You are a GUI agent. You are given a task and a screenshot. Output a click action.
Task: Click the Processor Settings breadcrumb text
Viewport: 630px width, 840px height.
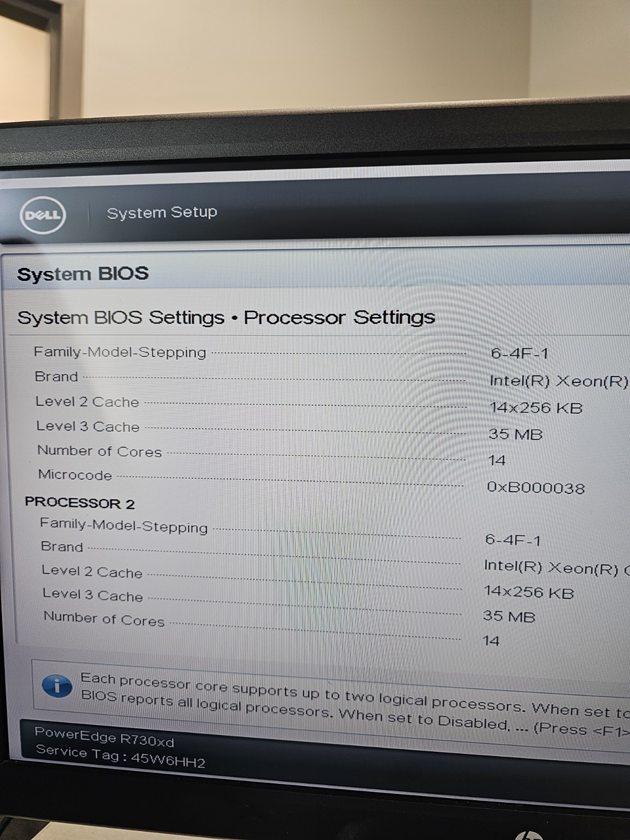point(339,317)
